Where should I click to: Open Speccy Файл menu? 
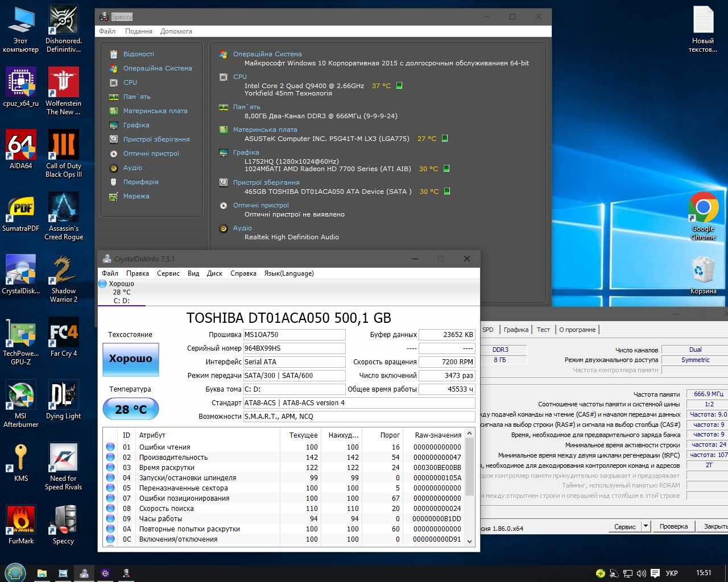107,31
